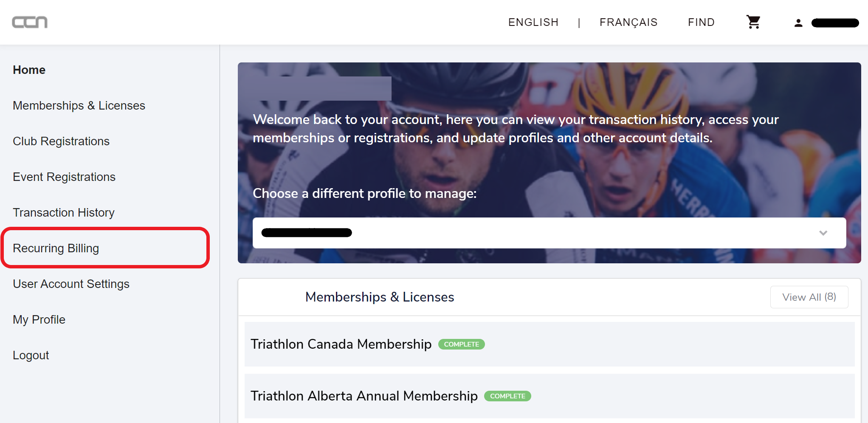Open User Account Settings
The width and height of the screenshot is (868, 423).
[71, 284]
